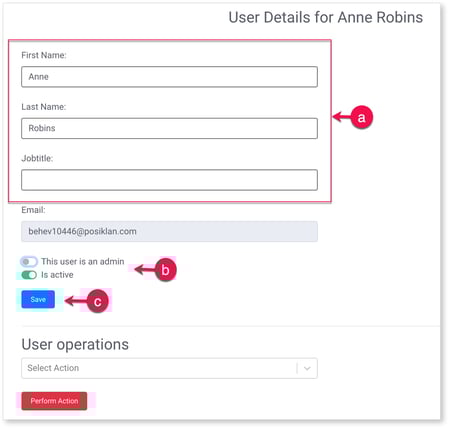The width and height of the screenshot is (449, 428).
Task: Click the 'Is active' label text
Action: coord(57,275)
